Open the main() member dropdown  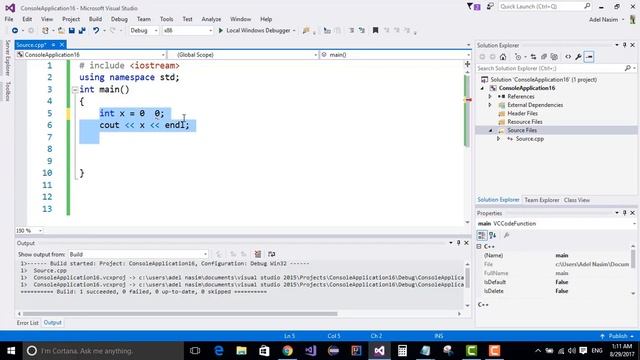tap(395, 54)
